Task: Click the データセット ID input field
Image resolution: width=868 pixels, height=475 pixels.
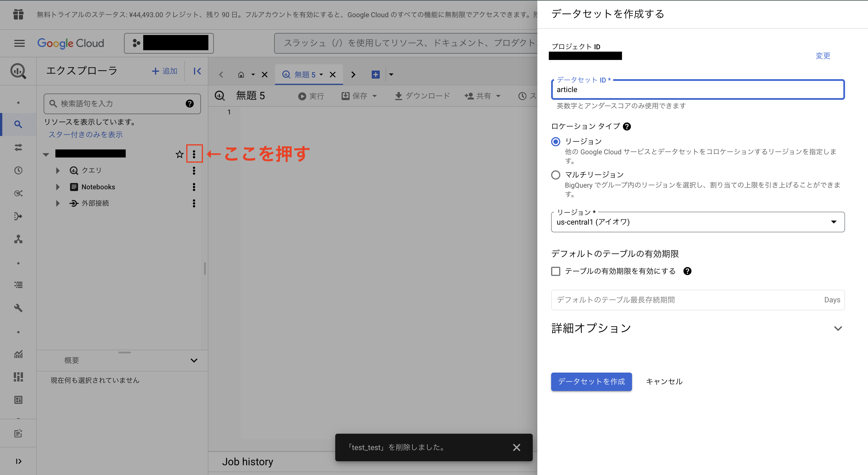Action: click(697, 90)
